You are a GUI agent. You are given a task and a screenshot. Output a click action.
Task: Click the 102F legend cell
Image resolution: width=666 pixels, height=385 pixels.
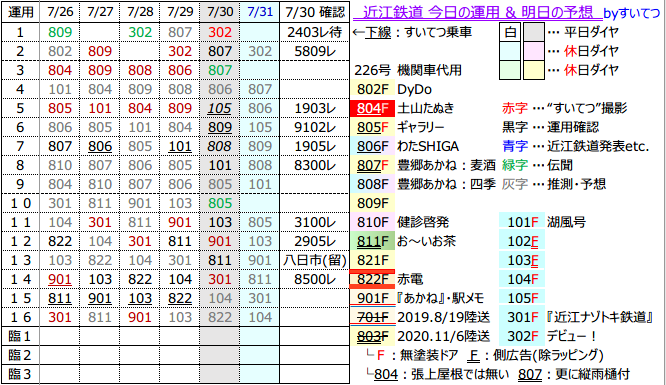point(522,241)
